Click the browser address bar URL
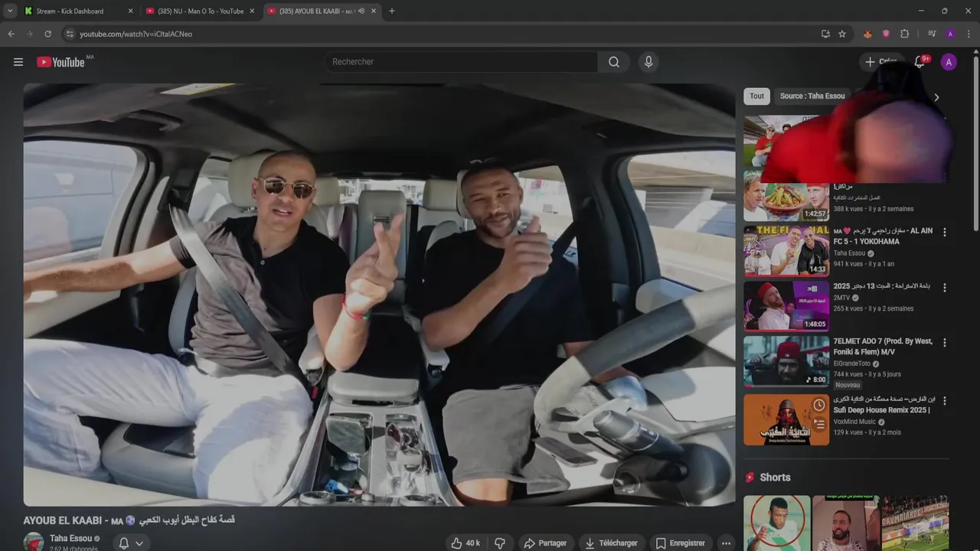The image size is (980, 551). [136, 34]
